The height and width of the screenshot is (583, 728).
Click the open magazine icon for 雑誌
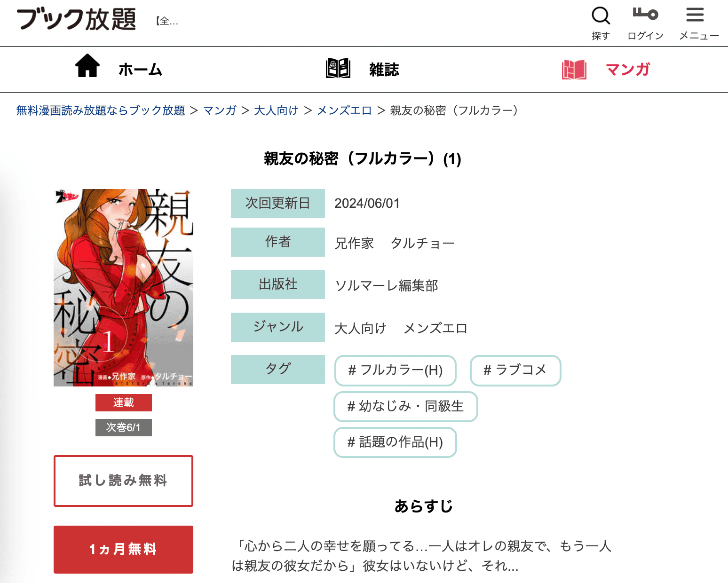tap(338, 69)
